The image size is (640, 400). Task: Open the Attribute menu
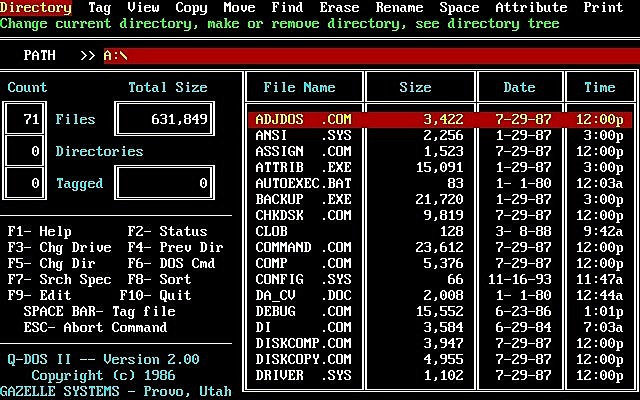(531, 7)
